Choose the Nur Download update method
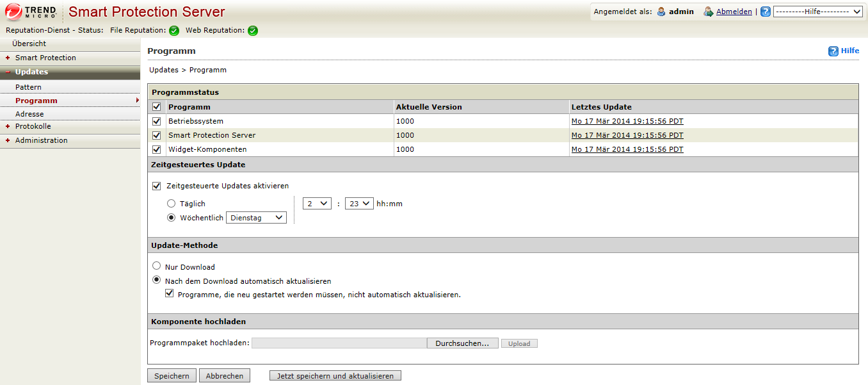868x385 pixels. [156, 266]
